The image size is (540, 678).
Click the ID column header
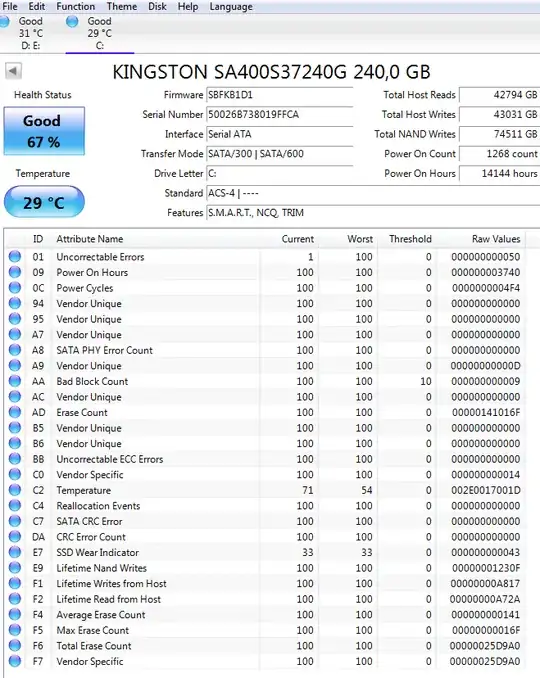click(38, 239)
